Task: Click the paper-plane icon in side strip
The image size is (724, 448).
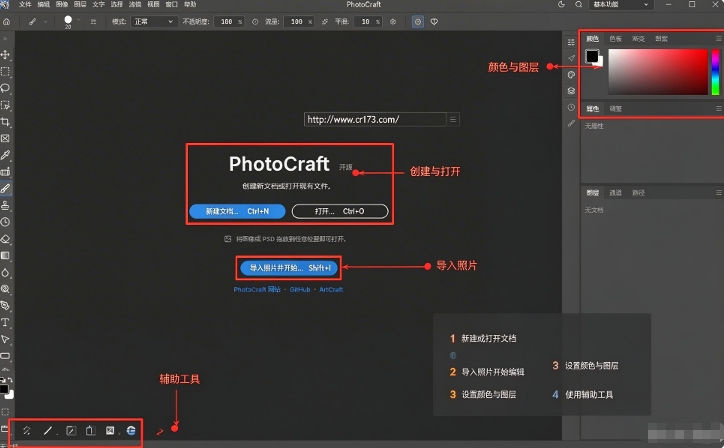Action: tap(571, 58)
